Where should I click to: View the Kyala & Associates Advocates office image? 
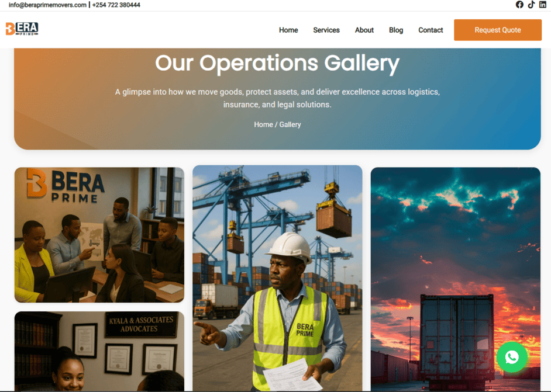(x=99, y=351)
